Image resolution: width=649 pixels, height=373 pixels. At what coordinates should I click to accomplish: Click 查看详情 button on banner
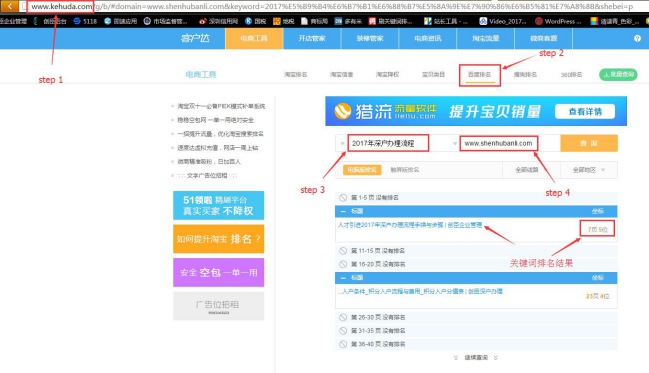[585, 111]
